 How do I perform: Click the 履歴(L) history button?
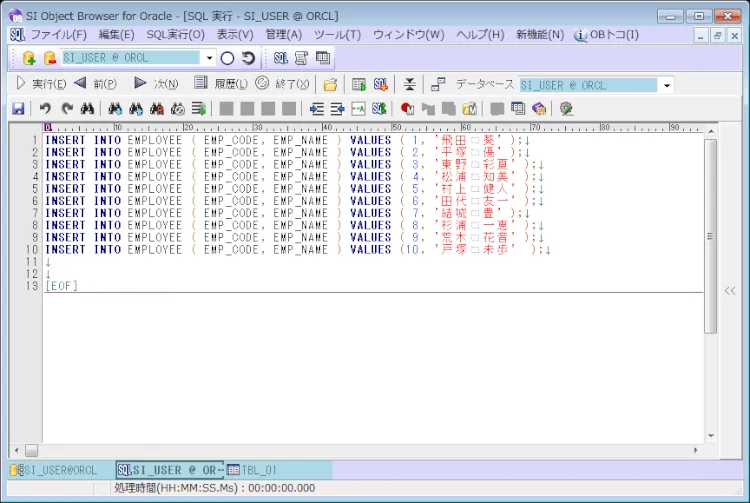[x=220, y=84]
